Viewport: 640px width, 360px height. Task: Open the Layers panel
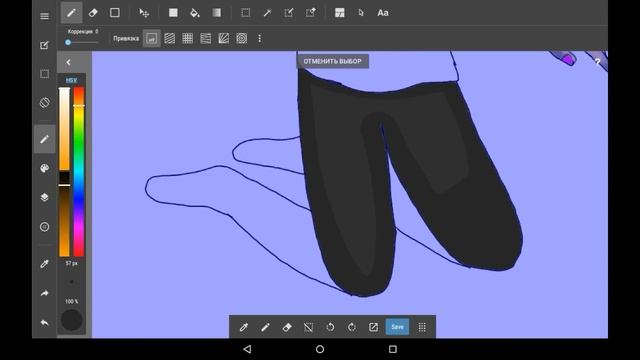point(44,197)
